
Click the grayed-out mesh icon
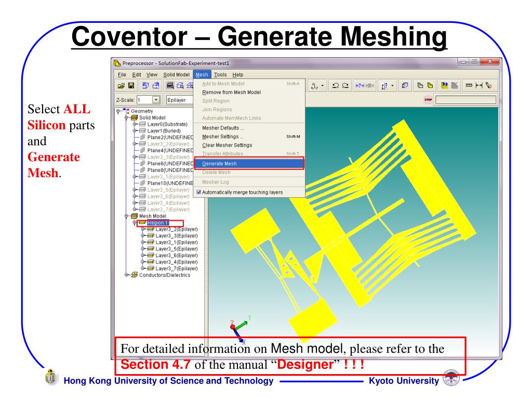click(x=455, y=86)
